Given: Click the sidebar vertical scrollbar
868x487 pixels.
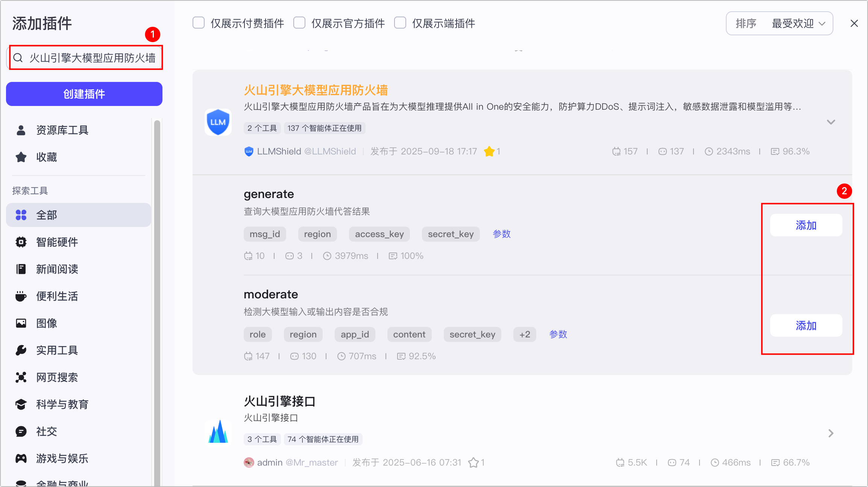Looking at the screenshot, I should pyautogui.click(x=157, y=301).
